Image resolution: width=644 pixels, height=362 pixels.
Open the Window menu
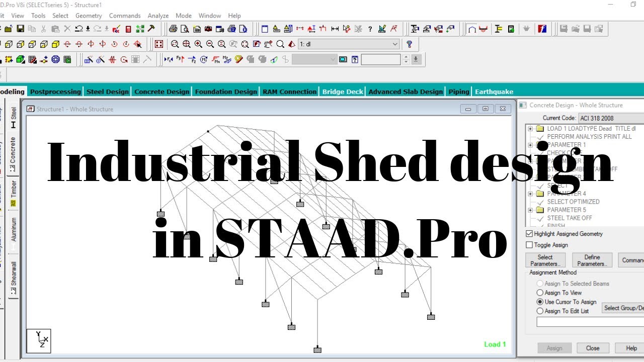coord(210,16)
